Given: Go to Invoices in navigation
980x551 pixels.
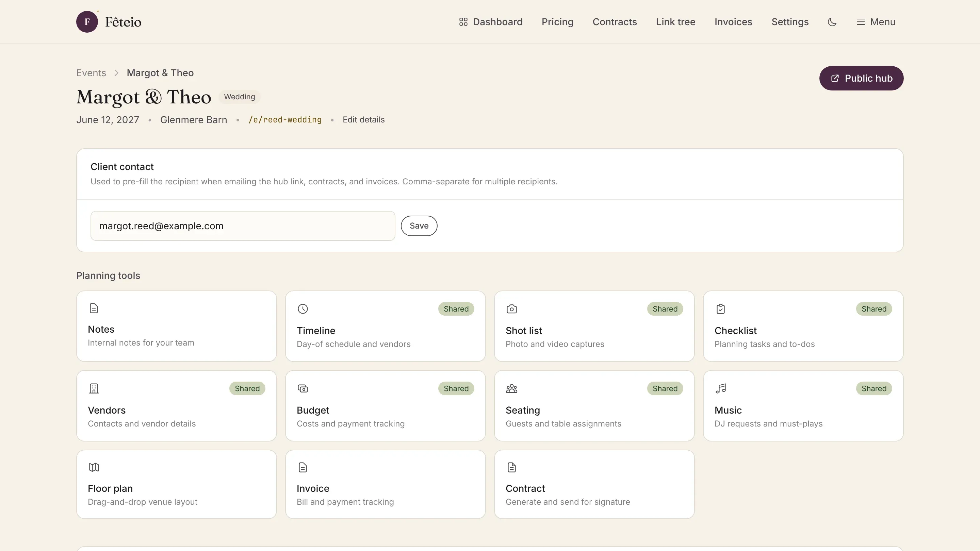Looking at the screenshot, I should (x=733, y=22).
